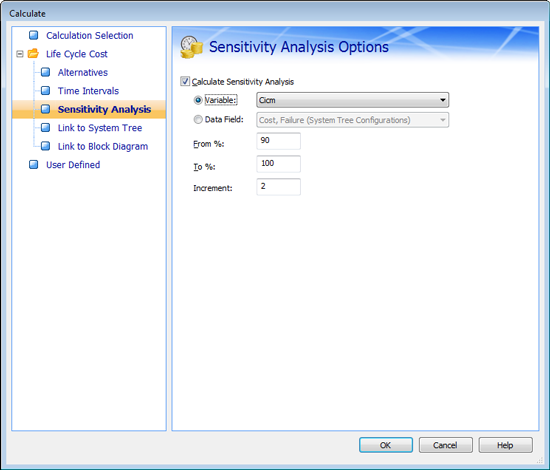Click the User Defined node icon
The image size is (550, 470).
point(34,164)
